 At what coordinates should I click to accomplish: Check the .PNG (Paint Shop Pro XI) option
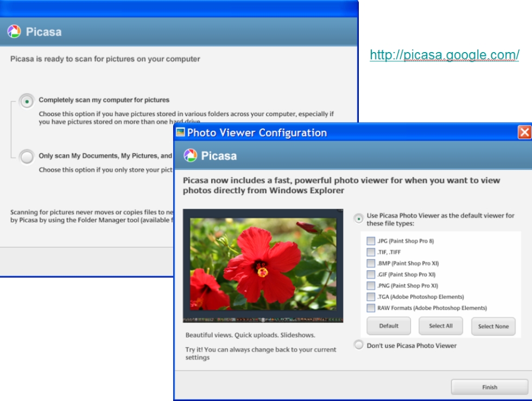tap(371, 285)
